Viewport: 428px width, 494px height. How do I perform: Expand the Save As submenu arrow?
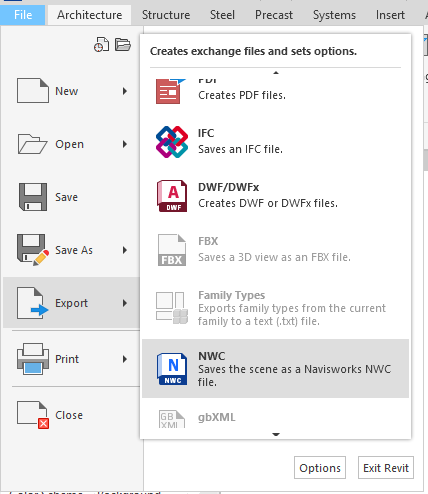(x=125, y=250)
